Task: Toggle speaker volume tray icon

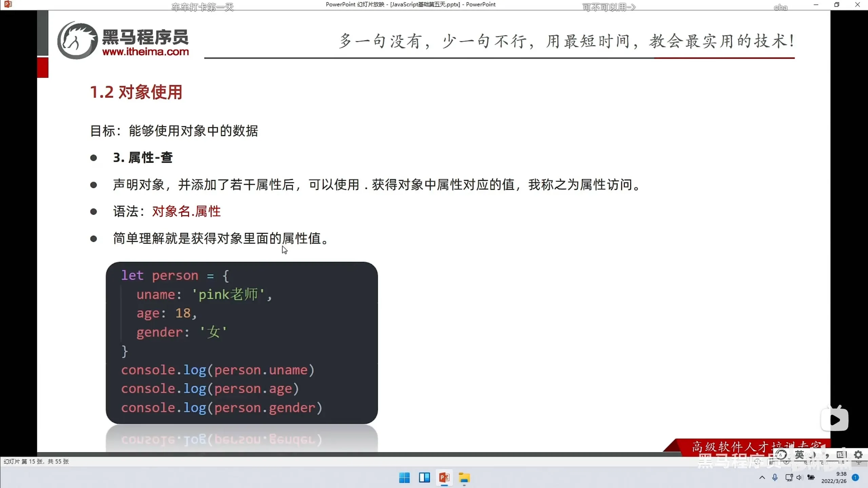Action: [800, 477]
